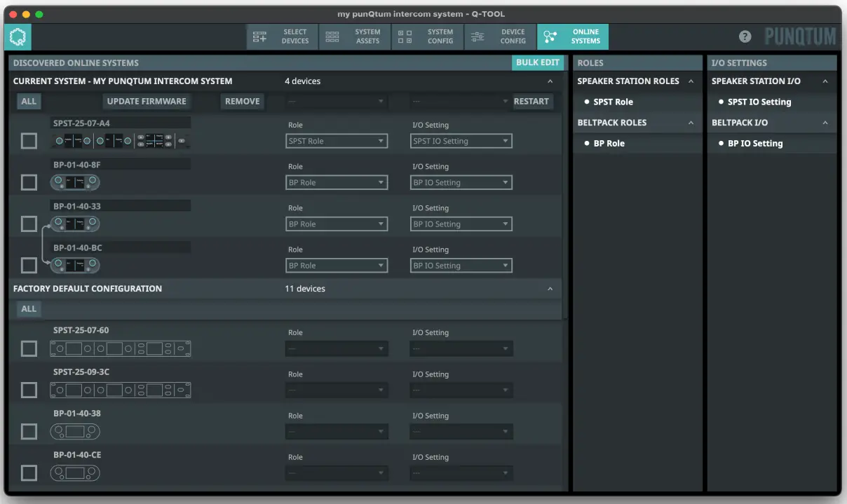
Task: Tick the checkbox for SPST-25-07-60
Action: pyautogui.click(x=29, y=348)
